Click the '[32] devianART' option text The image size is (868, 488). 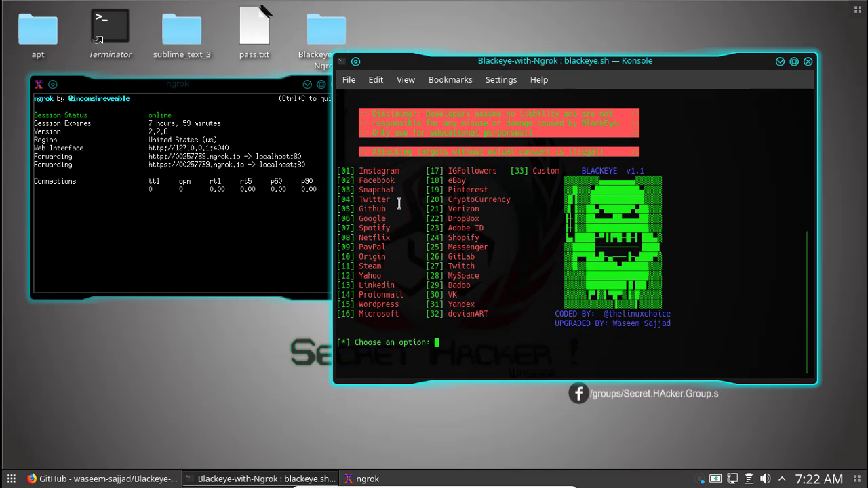click(457, 314)
